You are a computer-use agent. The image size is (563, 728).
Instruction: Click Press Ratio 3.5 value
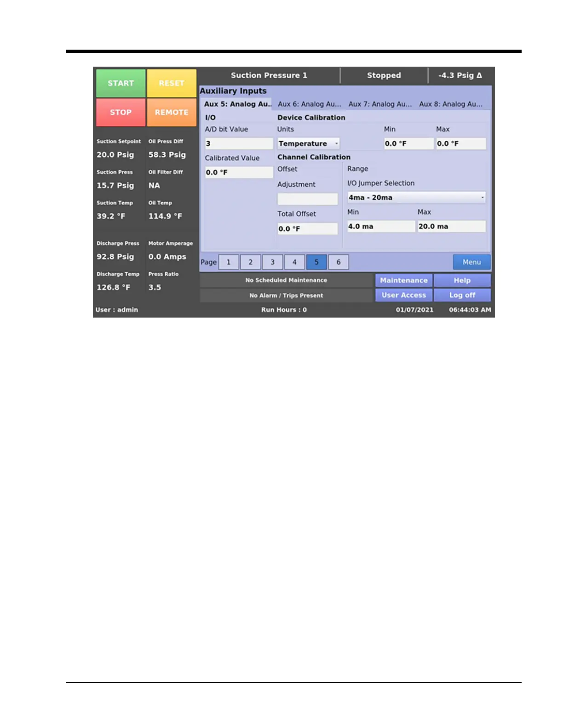click(x=155, y=287)
